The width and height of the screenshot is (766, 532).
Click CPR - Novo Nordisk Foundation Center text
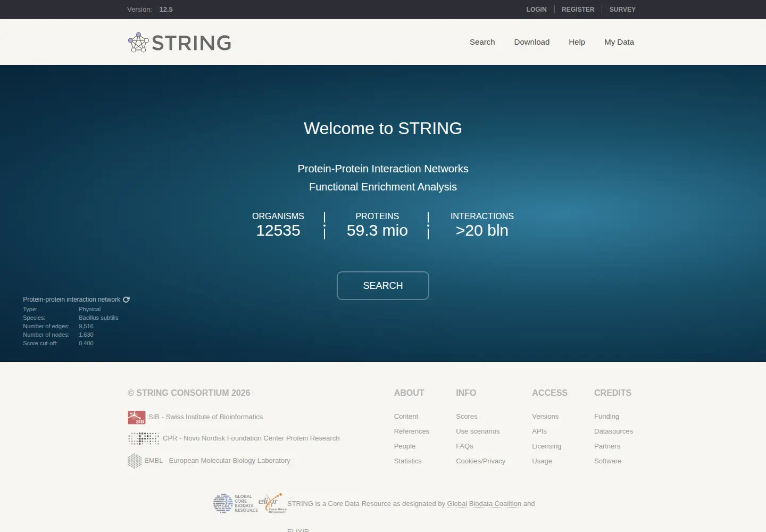point(251,438)
